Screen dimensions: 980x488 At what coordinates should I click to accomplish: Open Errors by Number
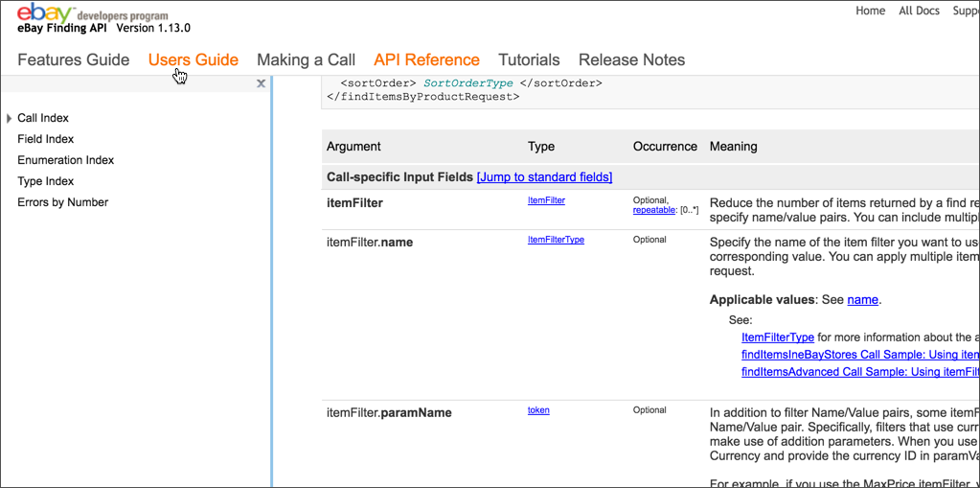click(x=62, y=202)
